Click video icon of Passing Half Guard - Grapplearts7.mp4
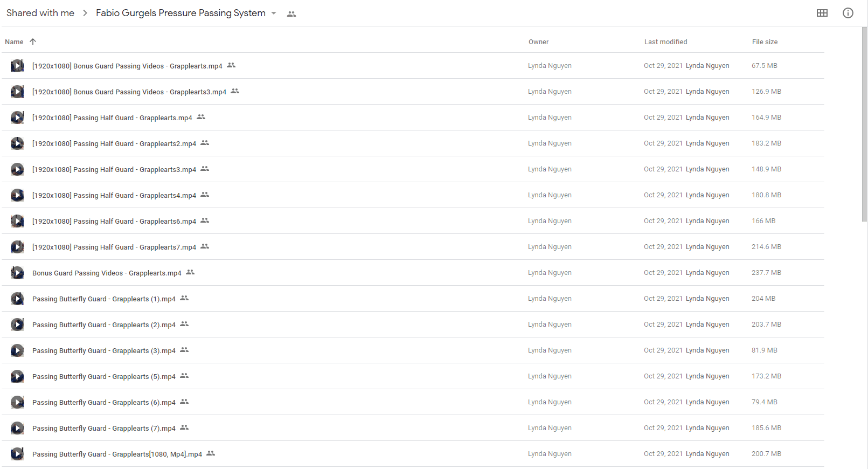Image resolution: width=868 pixels, height=469 pixels. pyautogui.click(x=17, y=247)
